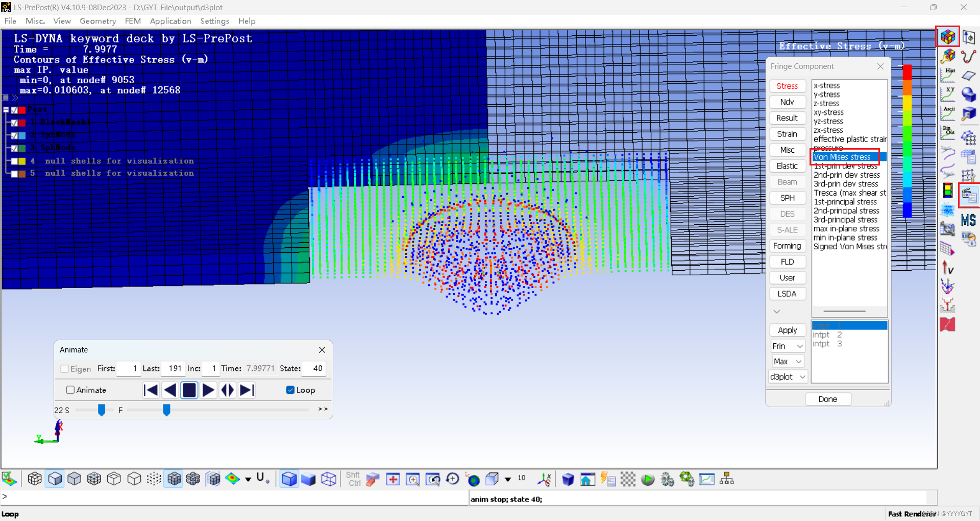This screenshot has height=521, width=980.
Task: Select the Strain category button
Action: tap(788, 134)
